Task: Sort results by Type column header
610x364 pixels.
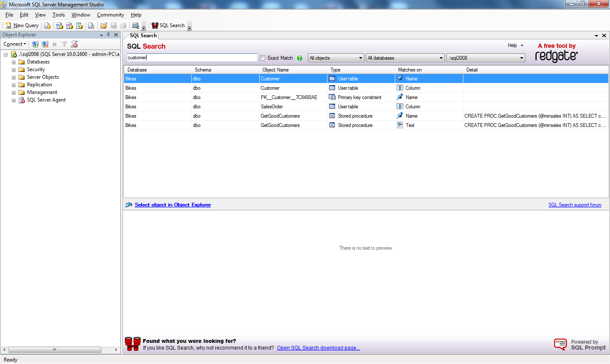Action: click(361, 70)
